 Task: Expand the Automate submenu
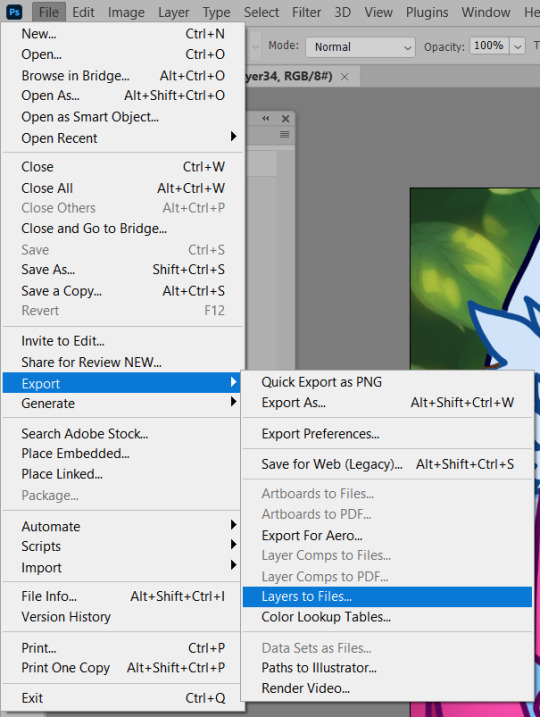(123, 526)
